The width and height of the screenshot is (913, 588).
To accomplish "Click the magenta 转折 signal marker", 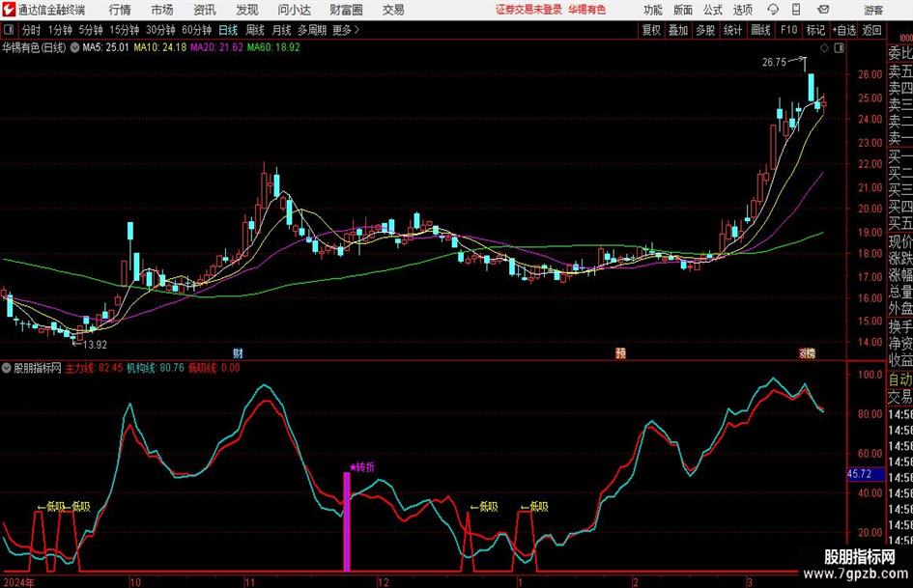I will pos(362,467).
